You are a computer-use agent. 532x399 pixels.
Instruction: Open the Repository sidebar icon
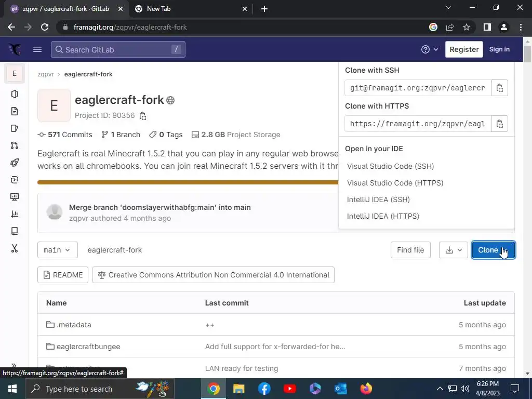(x=15, y=111)
